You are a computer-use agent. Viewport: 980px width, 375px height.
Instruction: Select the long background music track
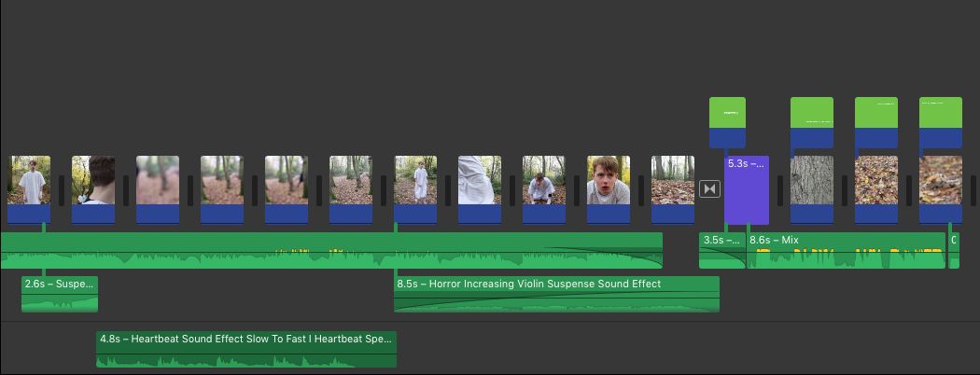point(331,251)
